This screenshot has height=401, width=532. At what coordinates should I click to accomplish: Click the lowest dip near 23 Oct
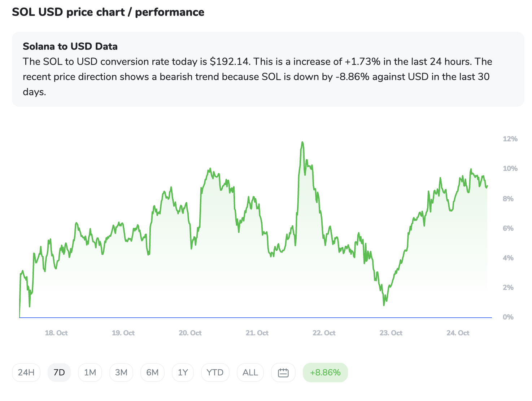[384, 305]
